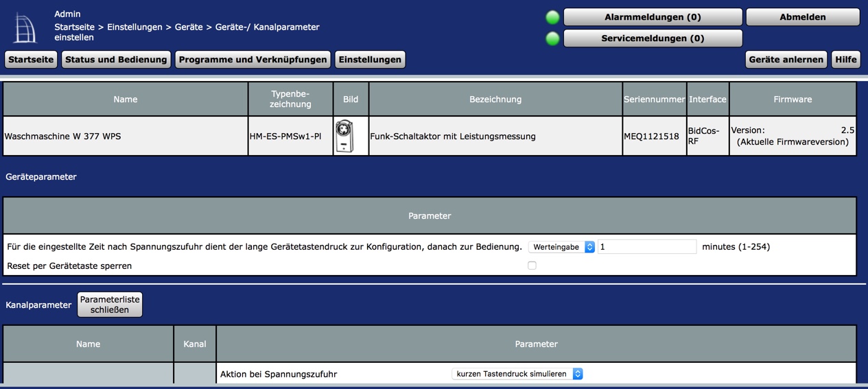Click the Kanal column header
This screenshot has height=389, width=868.
pyautogui.click(x=195, y=344)
